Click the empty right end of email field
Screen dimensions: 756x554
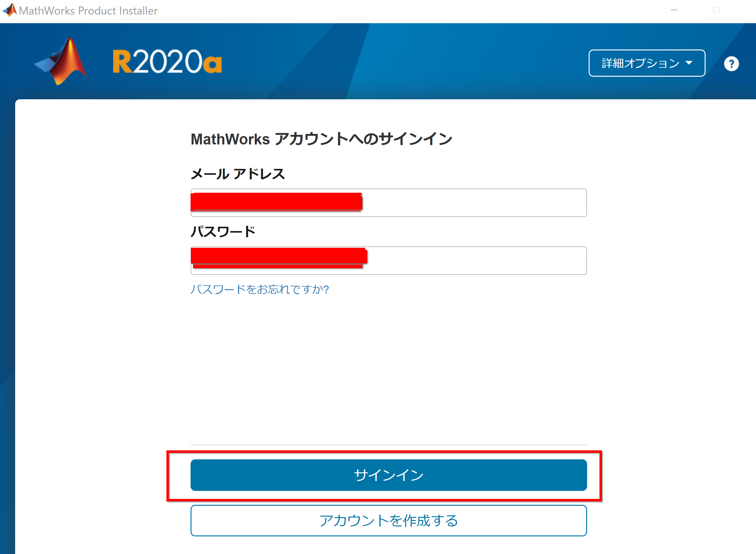[x=475, y=203]
